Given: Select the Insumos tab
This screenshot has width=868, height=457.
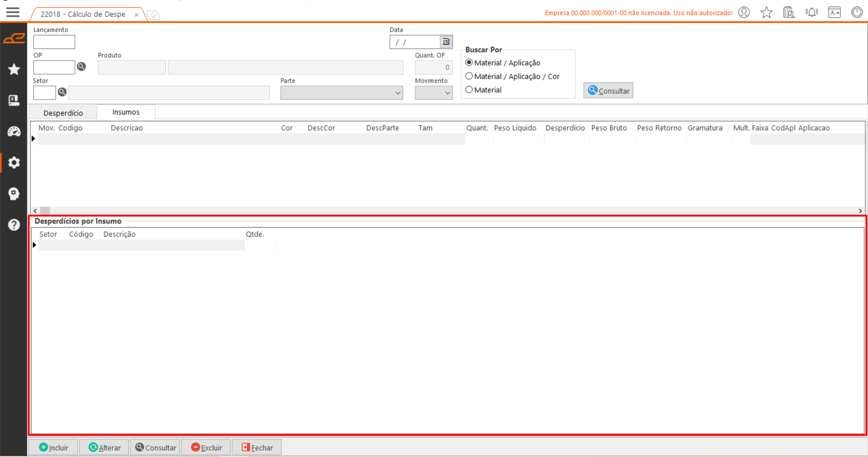Looking at the screenshot, I should pyautogui.click(x=126, y=112).
